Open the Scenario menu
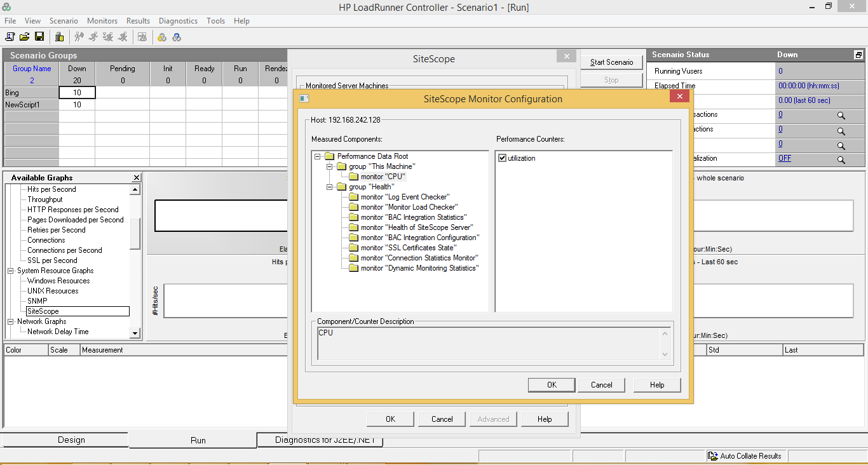Viewport: 868px width, 465px height. [x=64, y=21]
